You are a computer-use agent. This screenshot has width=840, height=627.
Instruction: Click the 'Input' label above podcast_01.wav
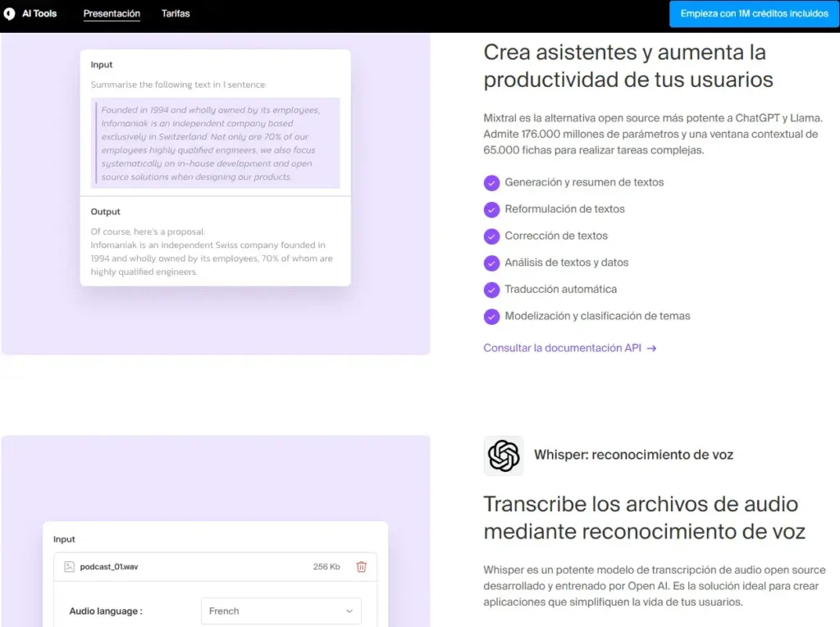64,539
